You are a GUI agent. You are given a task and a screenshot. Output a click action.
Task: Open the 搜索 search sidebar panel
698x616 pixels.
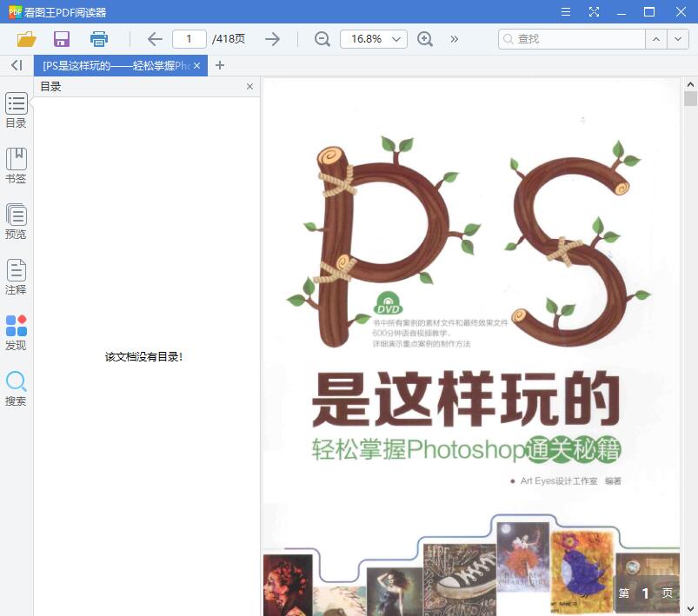point(16,388)
